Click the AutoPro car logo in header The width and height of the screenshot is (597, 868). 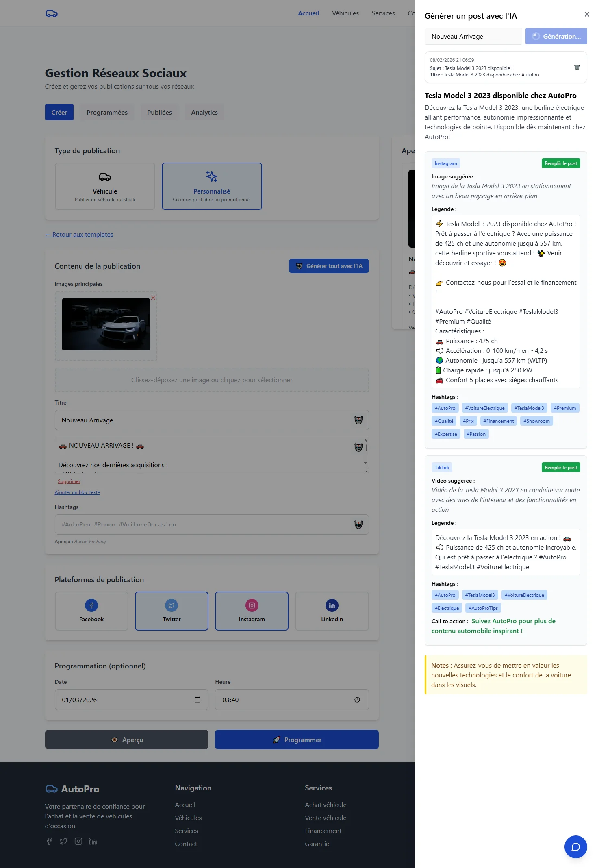pyautogui.click(x=52, y=13)
